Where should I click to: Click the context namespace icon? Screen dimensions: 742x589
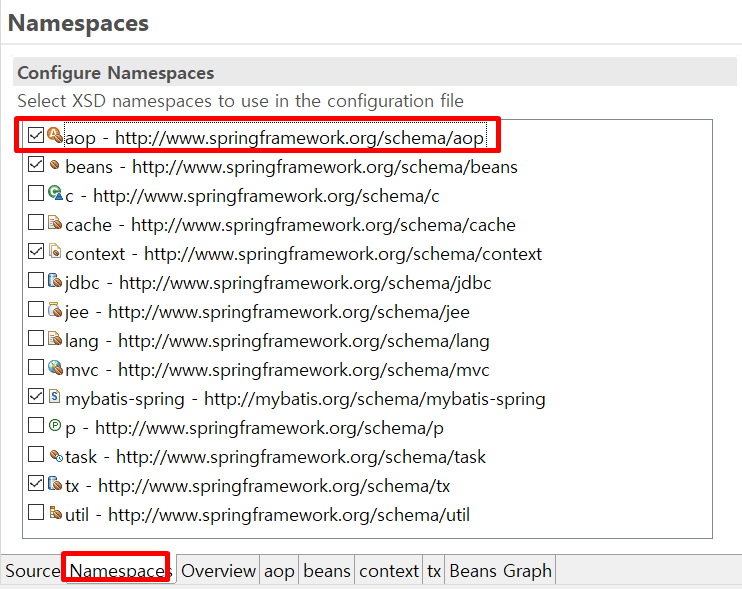pos(55,251)
